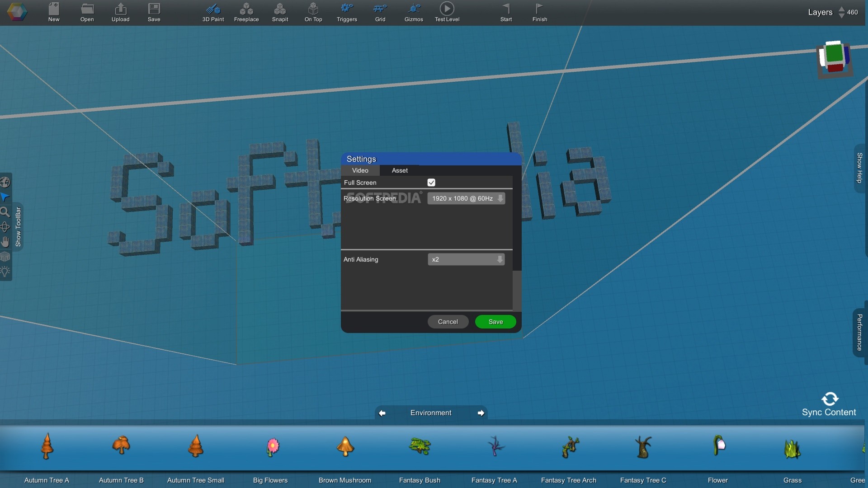This screenshot has width=868, height=488.
Task: Toggle the On Top placement option
Action: [x=313, y=12]
